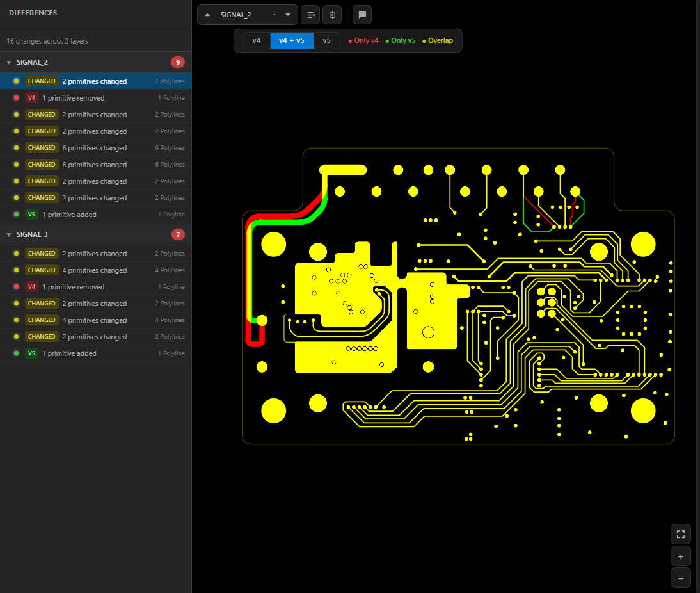Click the red 9 badge on SIGNAL_2
Viewport: 700px width, 593px height.
[178, 63]
